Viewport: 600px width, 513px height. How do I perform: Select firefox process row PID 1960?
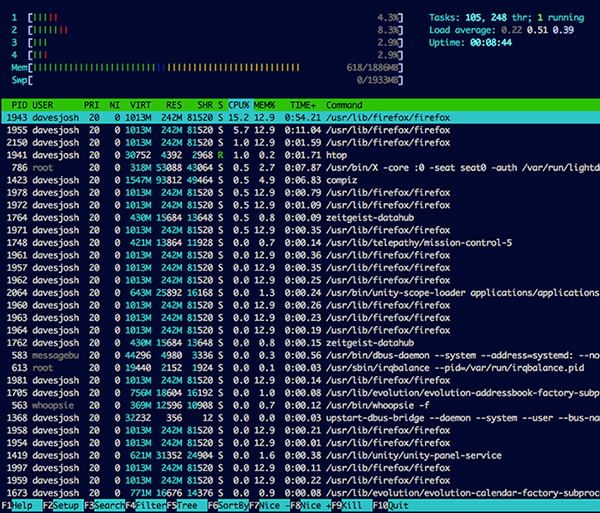coord(301,305)
